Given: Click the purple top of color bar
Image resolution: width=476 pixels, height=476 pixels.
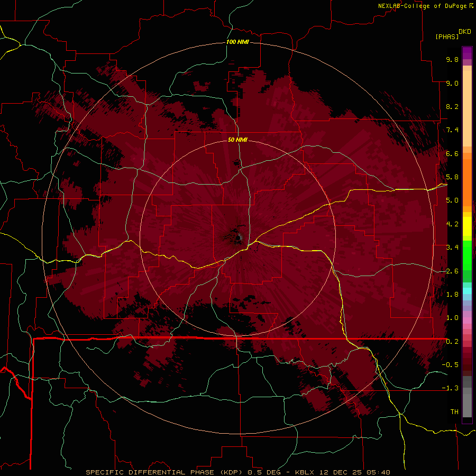Looking at the screenshot, I should [x=467, y=53].
